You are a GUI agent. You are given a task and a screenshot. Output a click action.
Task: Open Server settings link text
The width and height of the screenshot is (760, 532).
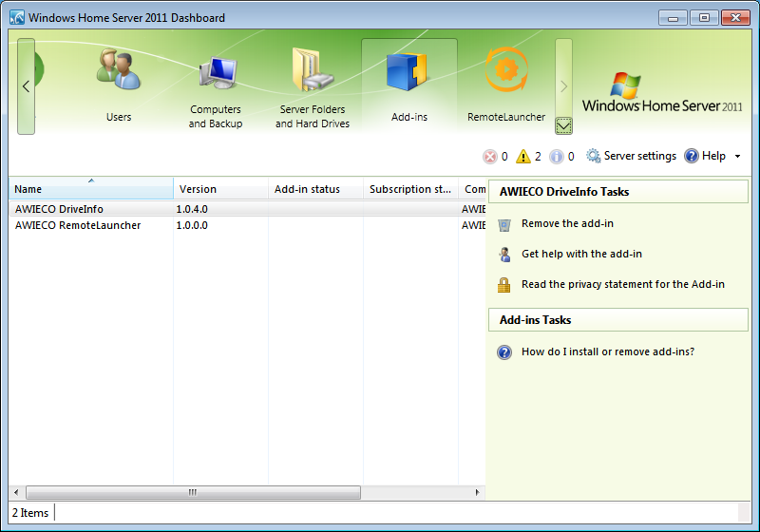(639, 156)
